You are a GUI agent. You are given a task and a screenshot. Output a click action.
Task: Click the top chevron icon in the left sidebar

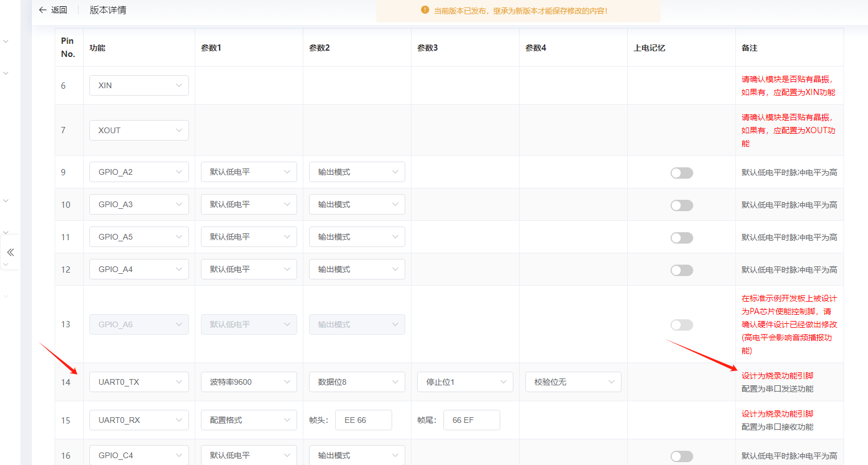[5, 41]
